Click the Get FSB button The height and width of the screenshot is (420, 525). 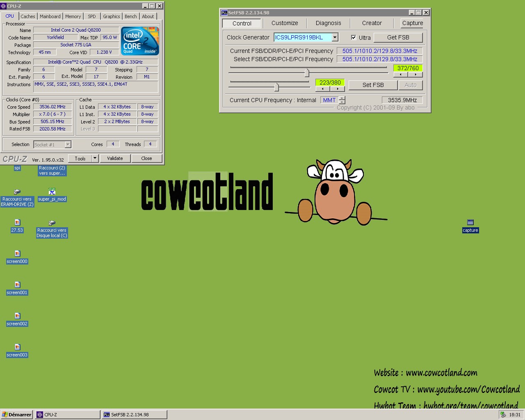[398, 37]
